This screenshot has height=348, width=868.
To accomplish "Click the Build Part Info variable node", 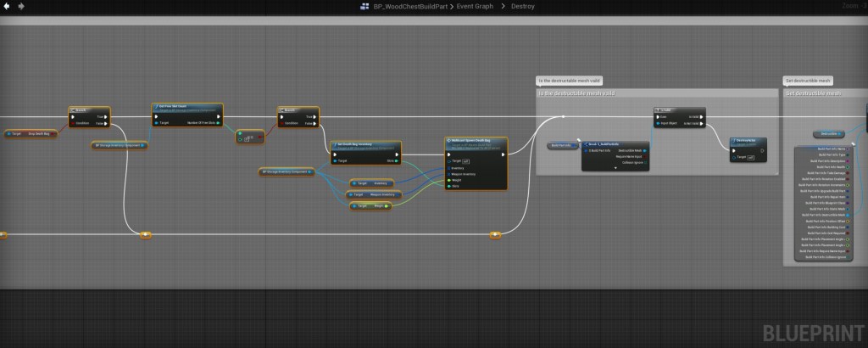I will (560, 146).
